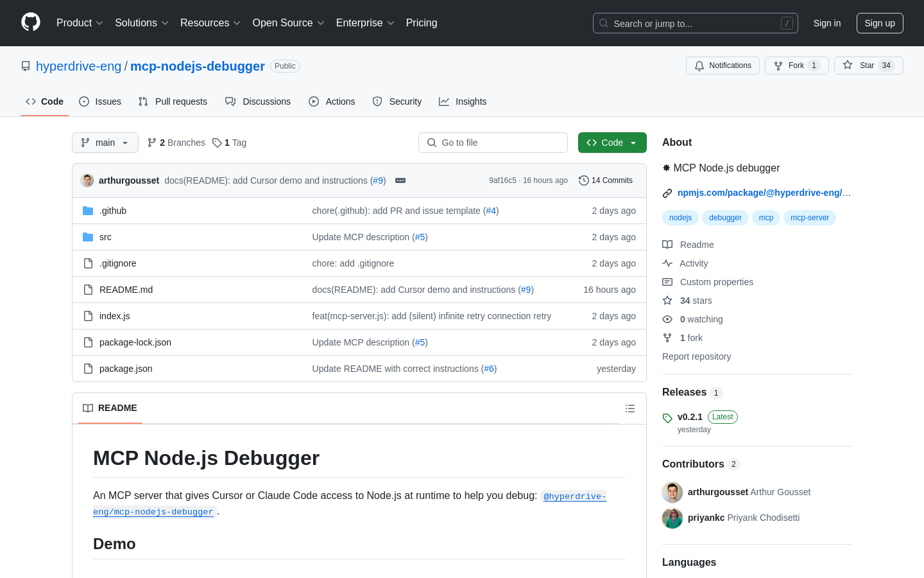Focus the Go to file field

[x=493, y=143]
